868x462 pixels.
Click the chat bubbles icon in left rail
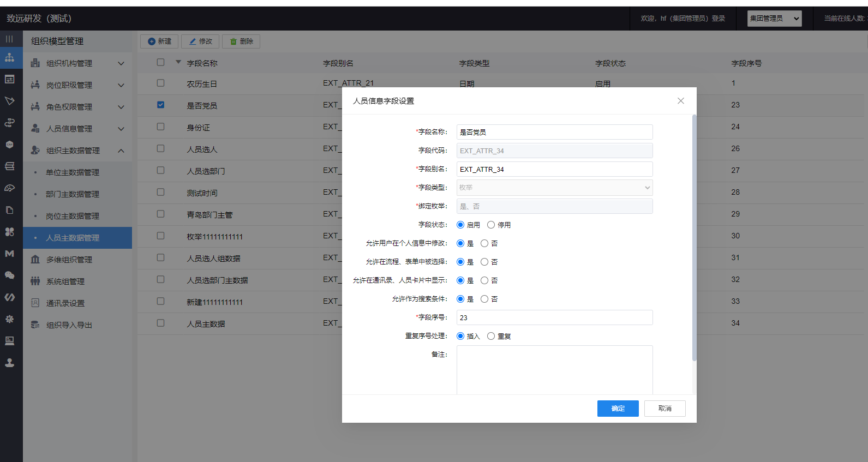pyautogui.click(x=10, y=275)
